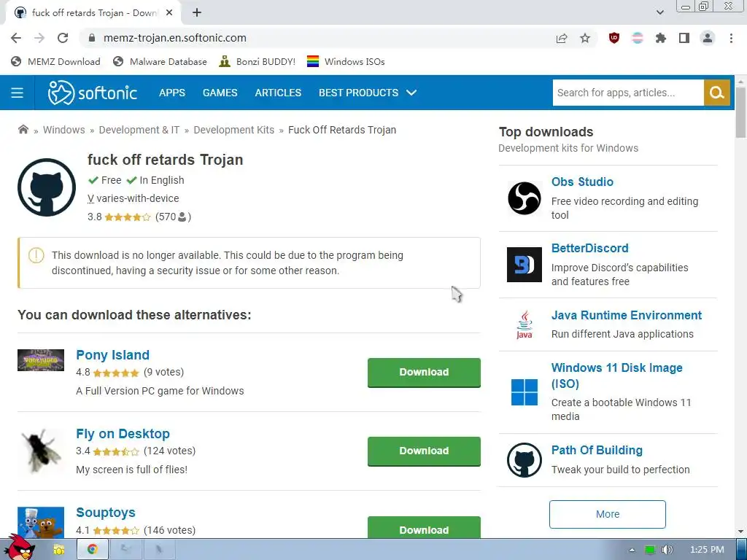Expand the tab search chevron
The height and width of the screenshot is (560, 747).
click(659, 12)
